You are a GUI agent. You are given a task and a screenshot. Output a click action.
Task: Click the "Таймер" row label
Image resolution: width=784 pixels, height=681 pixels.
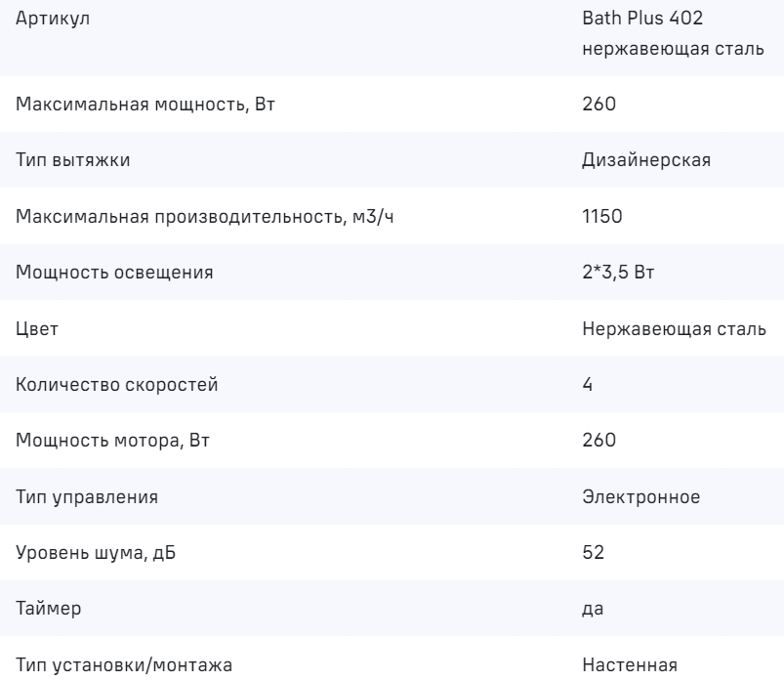click(x=49, y=609)
